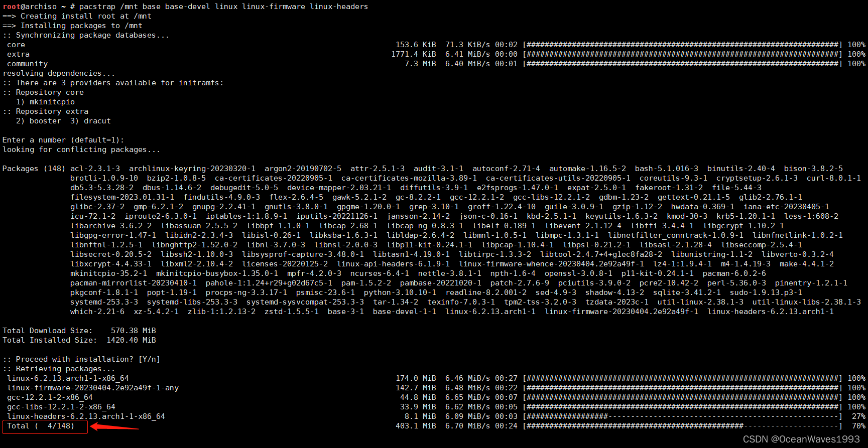Viewport: 868px width, 448px height.
Task: Click 'Total Installed Size: 1420.40 MiB'
Action: tap(79, 340)
